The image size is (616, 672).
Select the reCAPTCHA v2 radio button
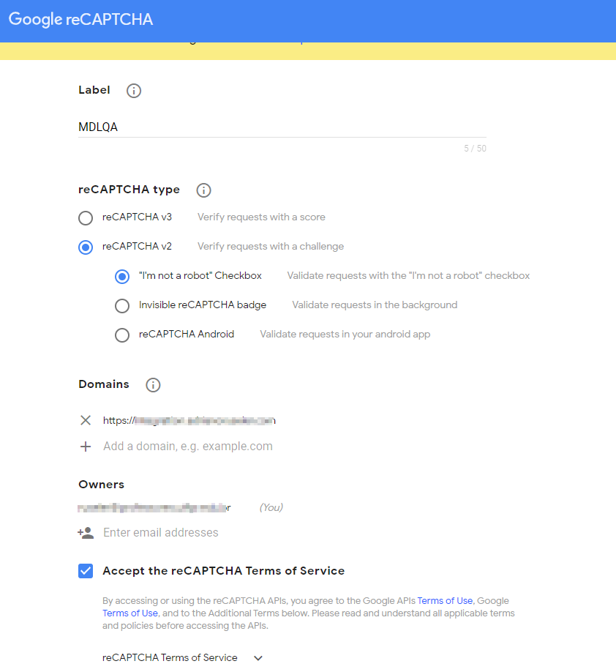[x=86, y=247]
